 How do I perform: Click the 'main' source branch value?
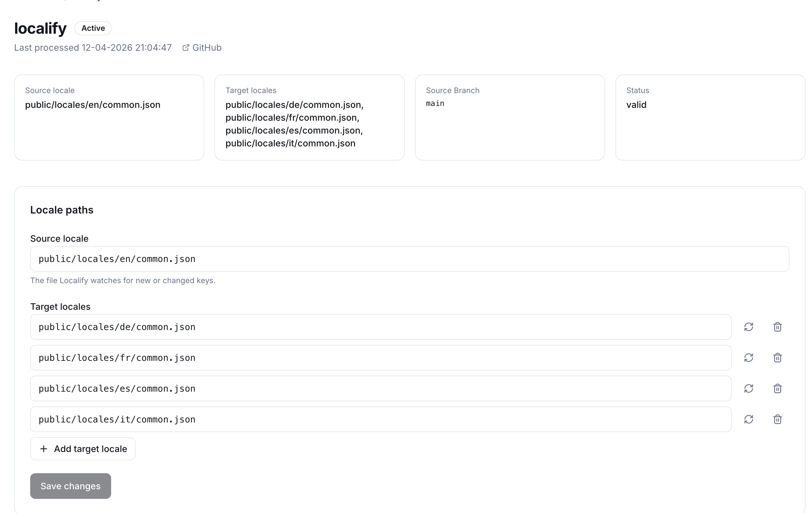(x=435, y=103)
